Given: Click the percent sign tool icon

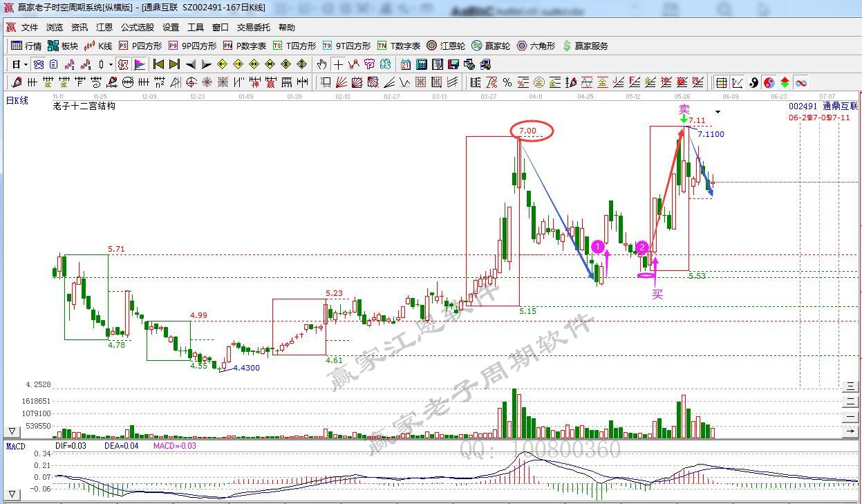Looking at the screenshot, I should click(507, 82).
